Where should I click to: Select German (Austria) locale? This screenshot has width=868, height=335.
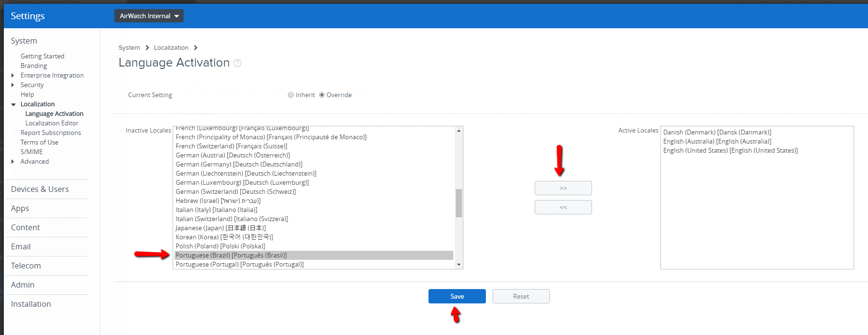click(x=314, y=155)
